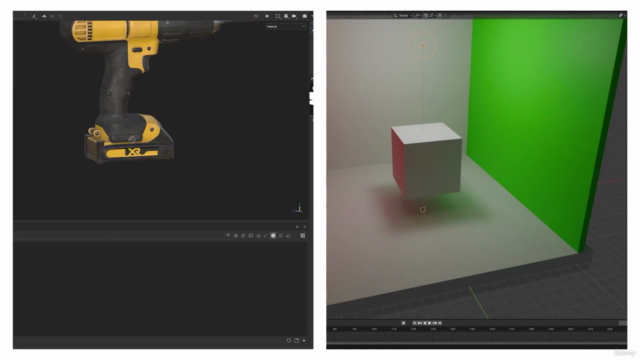Viewport: 640px width, 360px height.
Task: Open the Material channel dropdown in left viewport
Action: (x=286, y=26)
